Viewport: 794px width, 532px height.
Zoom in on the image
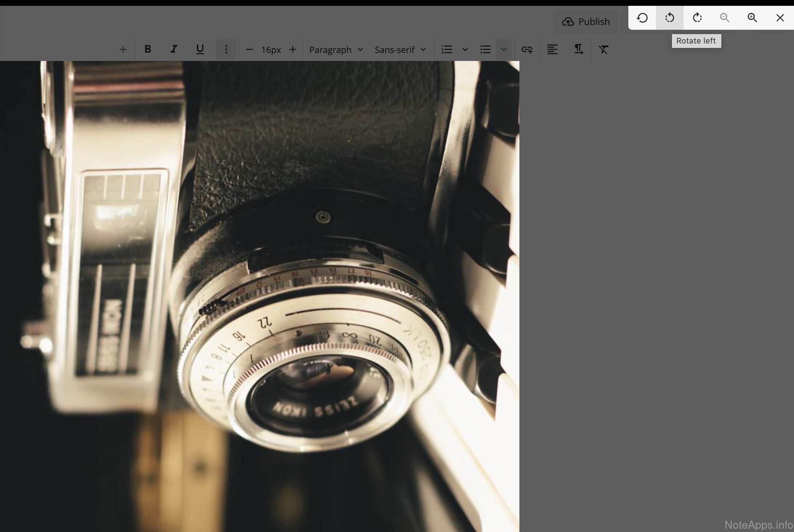[752, 18]
